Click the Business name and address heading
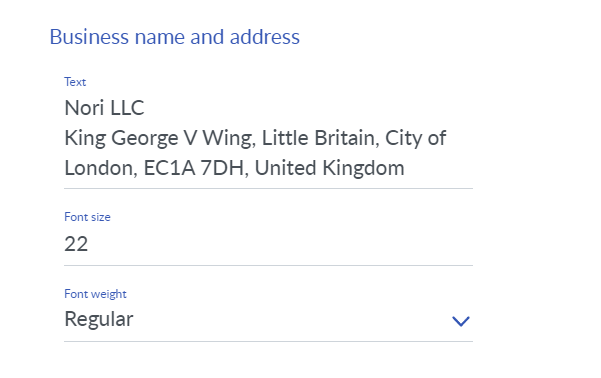Screen dimensions: 601x378 point(174,37)
